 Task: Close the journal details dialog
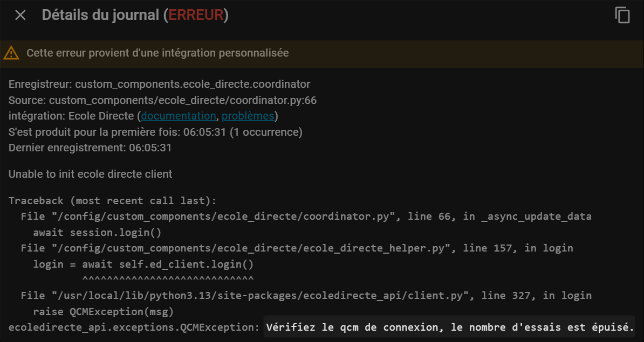(20, 15)
